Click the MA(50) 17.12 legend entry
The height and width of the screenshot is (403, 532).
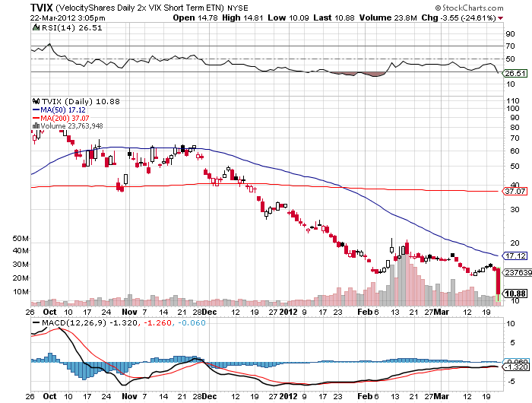59,110
